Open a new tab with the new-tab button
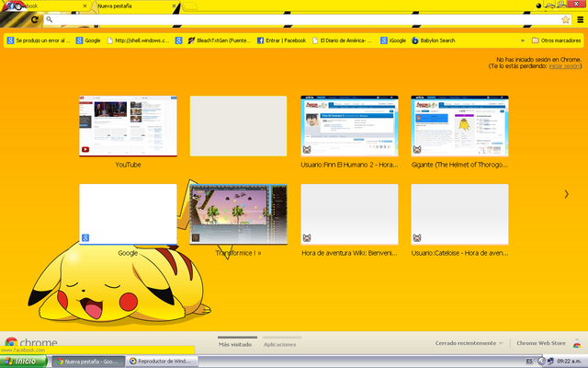The height and width of the screenshot is (368, 588). (190, 6)
